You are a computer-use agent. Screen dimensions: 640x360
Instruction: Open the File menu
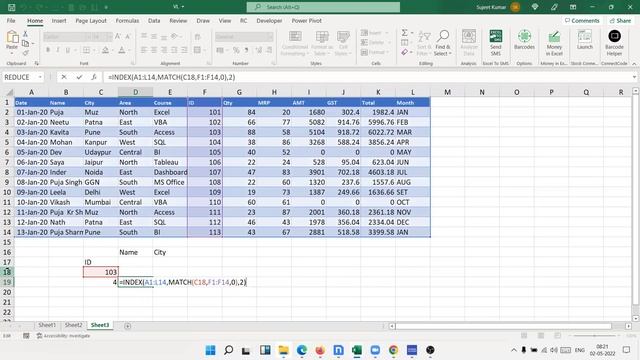(11, 20)
